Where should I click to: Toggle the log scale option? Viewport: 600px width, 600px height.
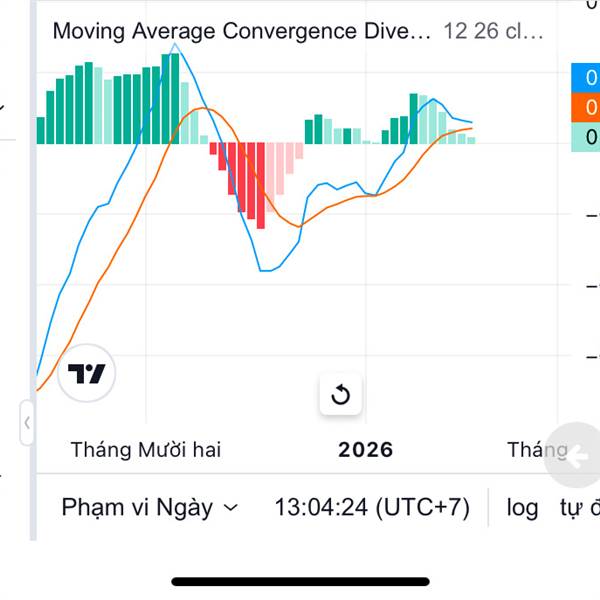(x=522, y=507)
